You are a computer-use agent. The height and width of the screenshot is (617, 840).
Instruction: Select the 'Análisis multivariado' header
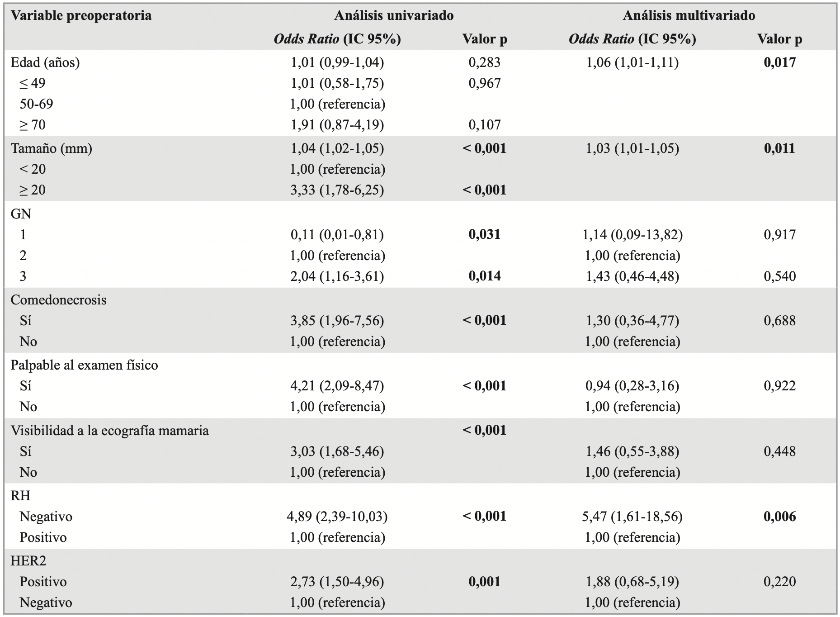(689, 16)
